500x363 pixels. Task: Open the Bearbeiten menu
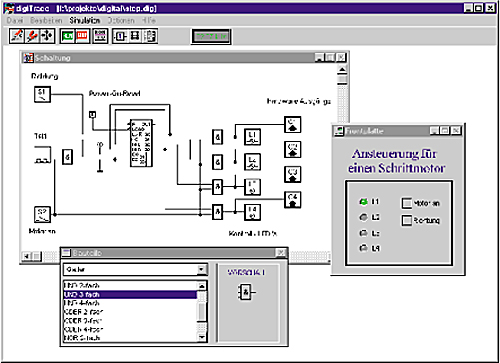(x=46, y=20)
